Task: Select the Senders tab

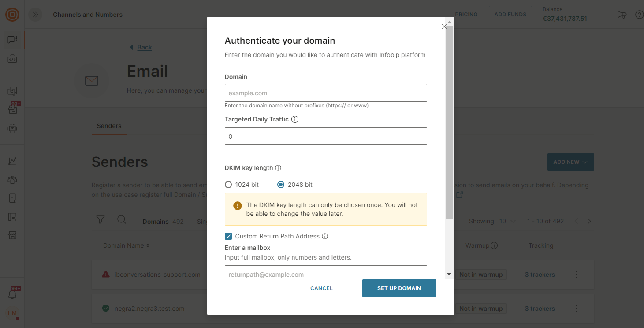Action: pos(109,126)
